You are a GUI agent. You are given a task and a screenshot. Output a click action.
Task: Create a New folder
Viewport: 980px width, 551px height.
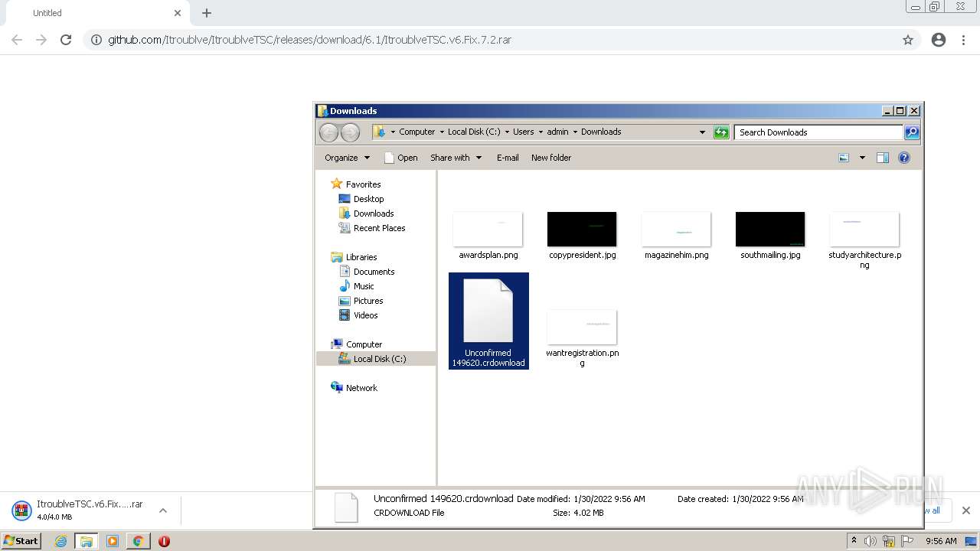551,158
